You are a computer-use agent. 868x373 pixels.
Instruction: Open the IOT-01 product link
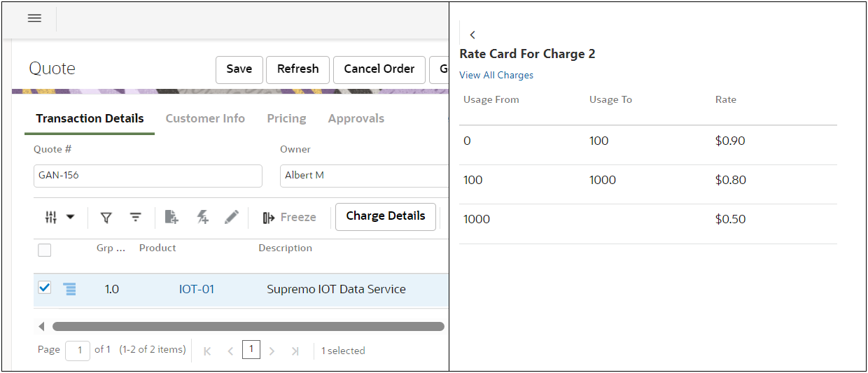(x=197, y=289)
